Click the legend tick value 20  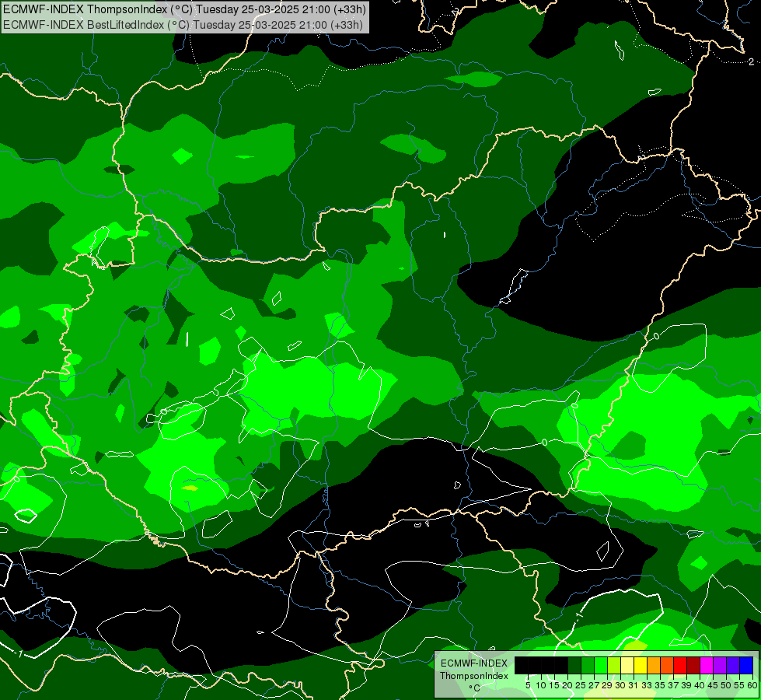tap(568, 685)
